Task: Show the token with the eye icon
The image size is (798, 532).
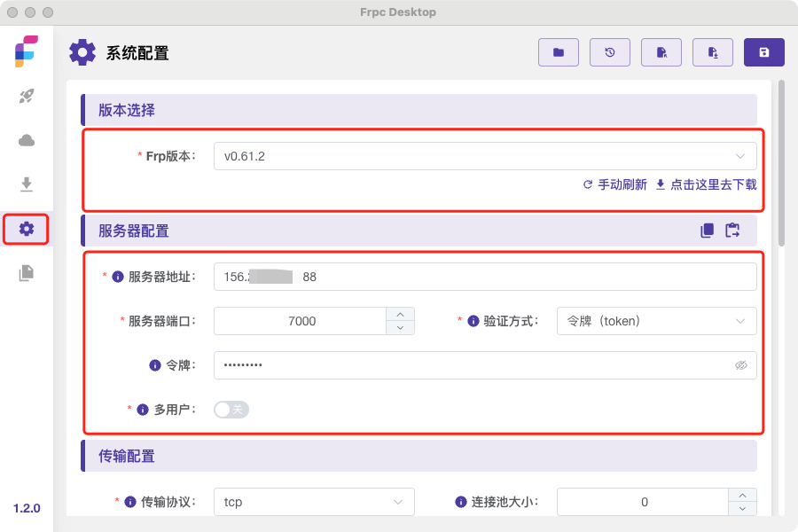Action: [741, 365]
